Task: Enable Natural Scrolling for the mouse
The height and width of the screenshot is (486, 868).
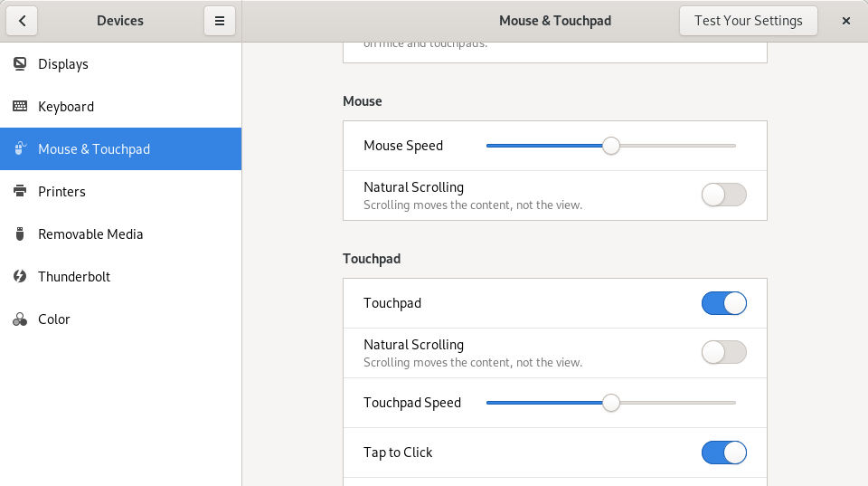Action: (x=723, y=195)
